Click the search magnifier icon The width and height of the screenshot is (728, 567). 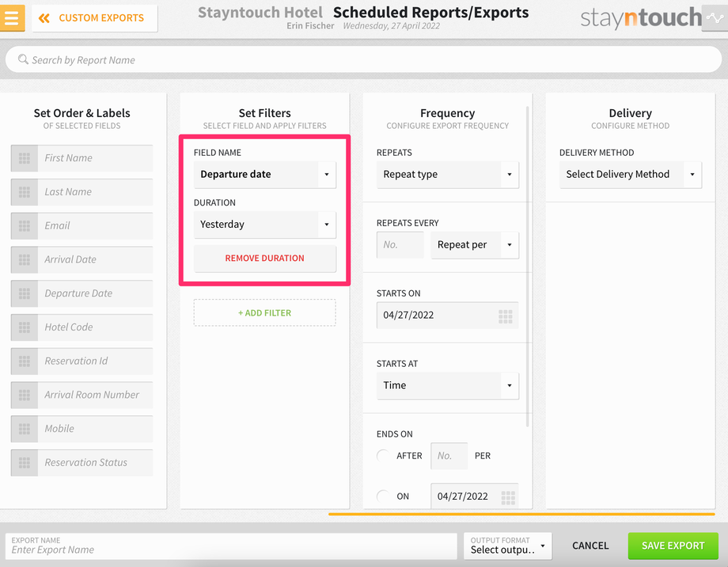(x=23, y=59)
